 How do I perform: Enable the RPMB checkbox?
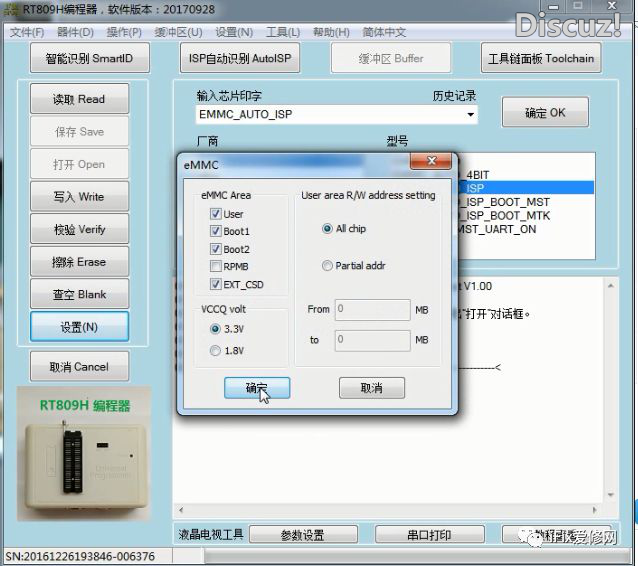(x=216, y=267)
